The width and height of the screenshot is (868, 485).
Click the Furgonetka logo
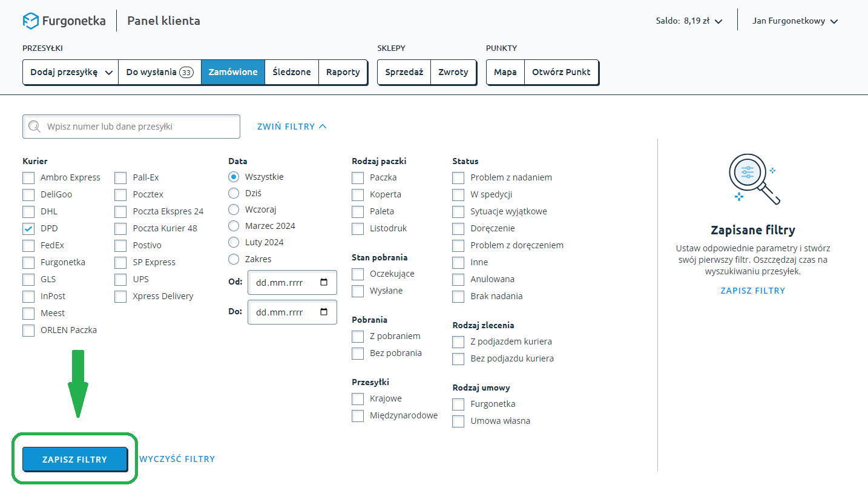pos(64,21)
